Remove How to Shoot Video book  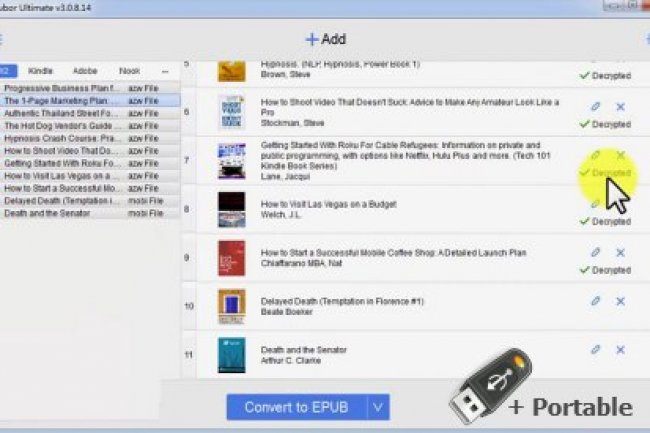[x=620, y=107]
